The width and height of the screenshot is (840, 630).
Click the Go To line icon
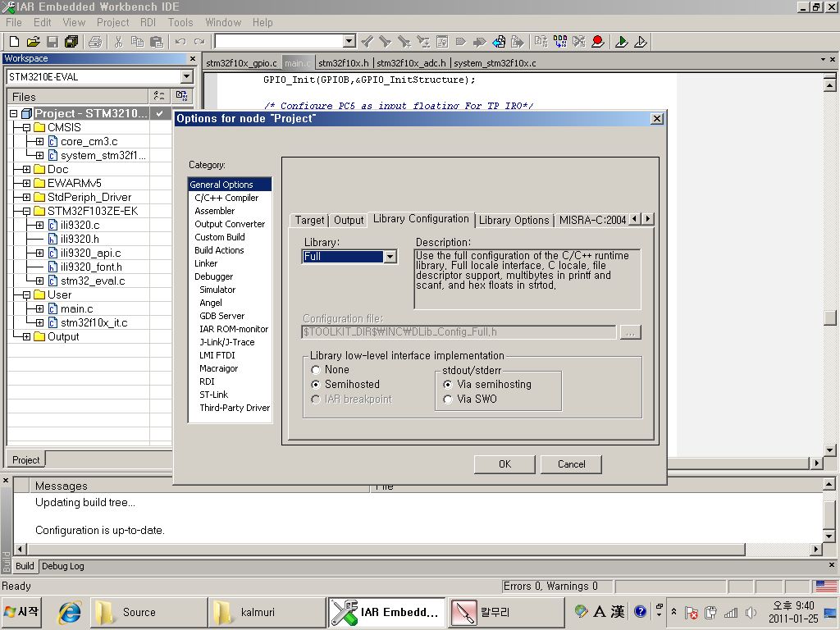(x=442, y=41)
